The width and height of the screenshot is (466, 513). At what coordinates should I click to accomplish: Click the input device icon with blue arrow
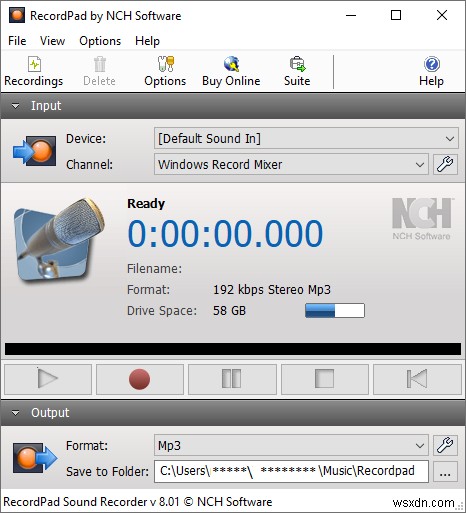(x=34, y=151)
